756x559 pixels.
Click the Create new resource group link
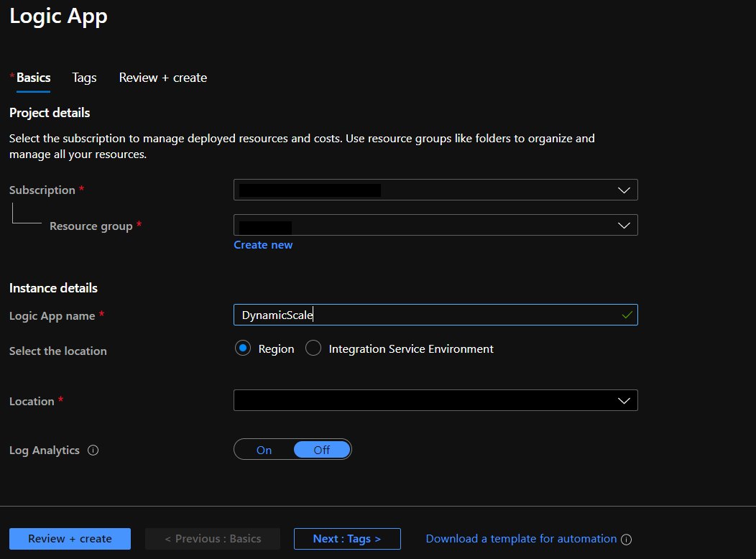point(263,245)
